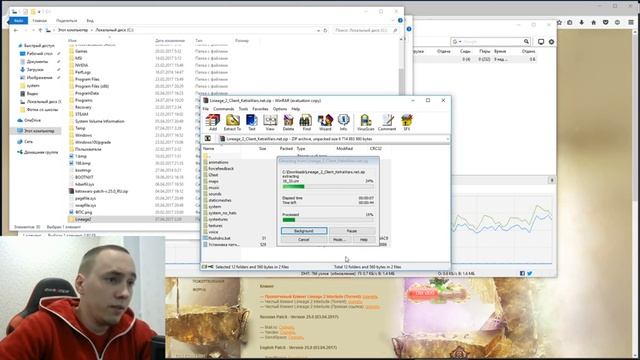The width and height of the screenshot is (640, 360).
Task: Click Help button in extraction dialog
Action: 364,240
